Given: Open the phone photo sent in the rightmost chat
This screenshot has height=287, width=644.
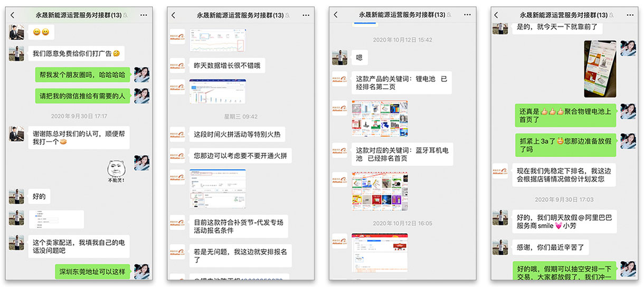Looking at the screenshot, I should 599,69.
